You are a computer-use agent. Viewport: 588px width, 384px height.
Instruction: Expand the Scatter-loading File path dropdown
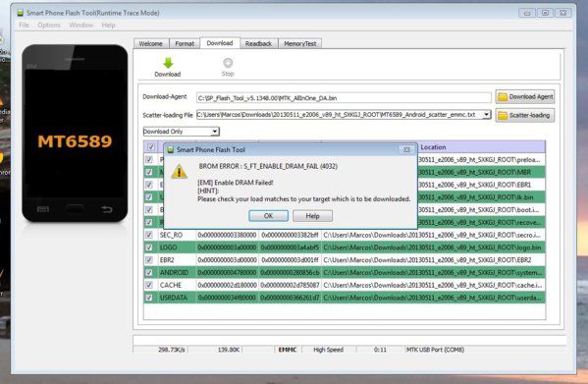tap(486, 114)
